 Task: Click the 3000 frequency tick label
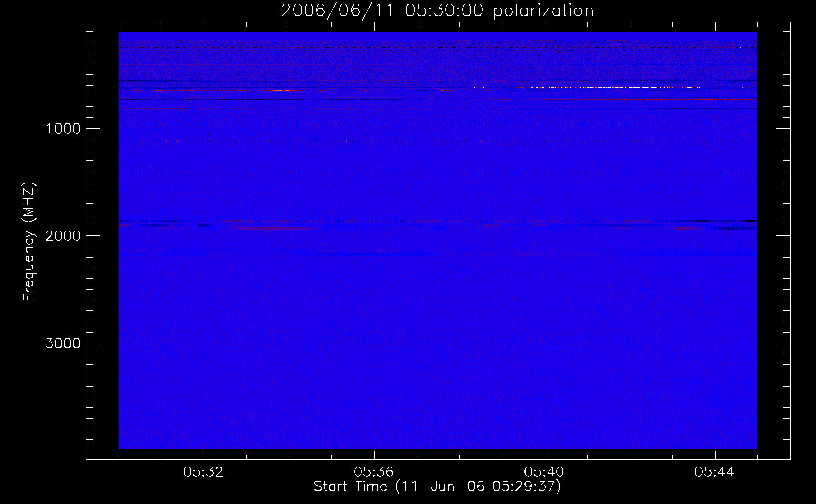63,343
